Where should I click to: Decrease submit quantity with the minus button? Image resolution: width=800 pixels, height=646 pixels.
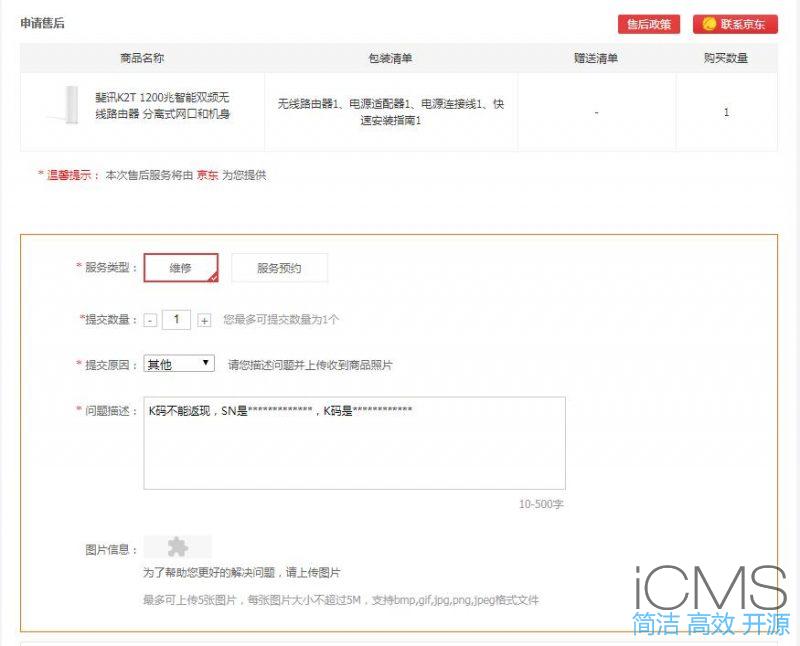tap(150, 320)
